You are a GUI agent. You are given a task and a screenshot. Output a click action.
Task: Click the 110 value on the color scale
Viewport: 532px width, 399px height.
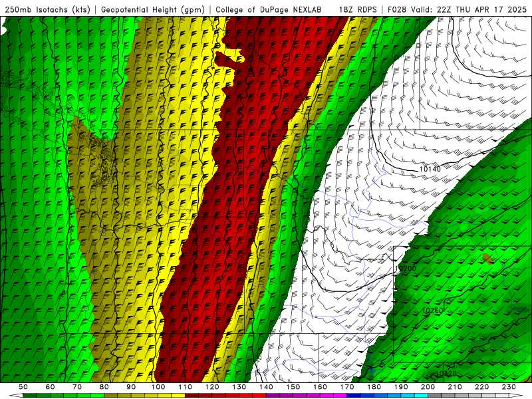pyautogui.click(x=186, y=387)
